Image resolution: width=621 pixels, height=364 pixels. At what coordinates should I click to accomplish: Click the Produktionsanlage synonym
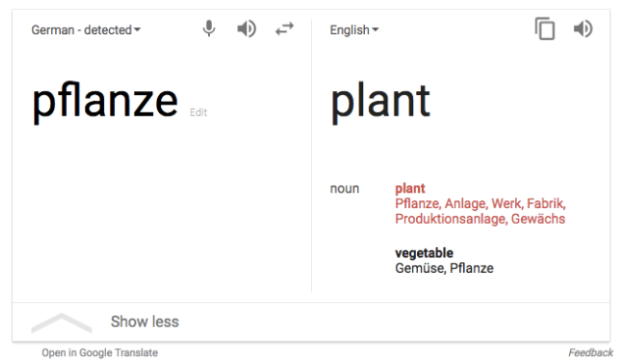pos(451,219)
